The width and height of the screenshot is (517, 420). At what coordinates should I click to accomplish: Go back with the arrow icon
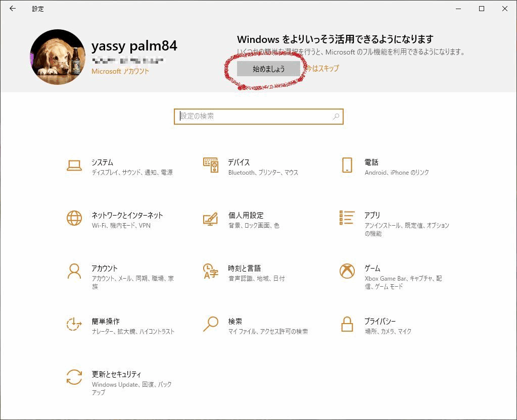coord(13,9)
